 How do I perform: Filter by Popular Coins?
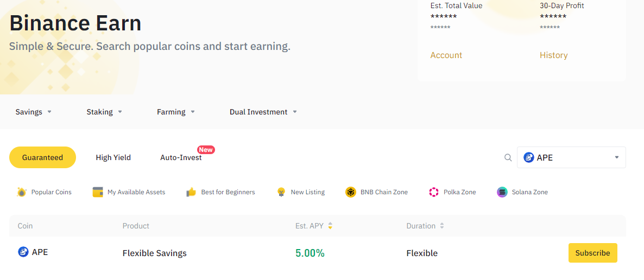pyautogui.click(x=45, y=192)
